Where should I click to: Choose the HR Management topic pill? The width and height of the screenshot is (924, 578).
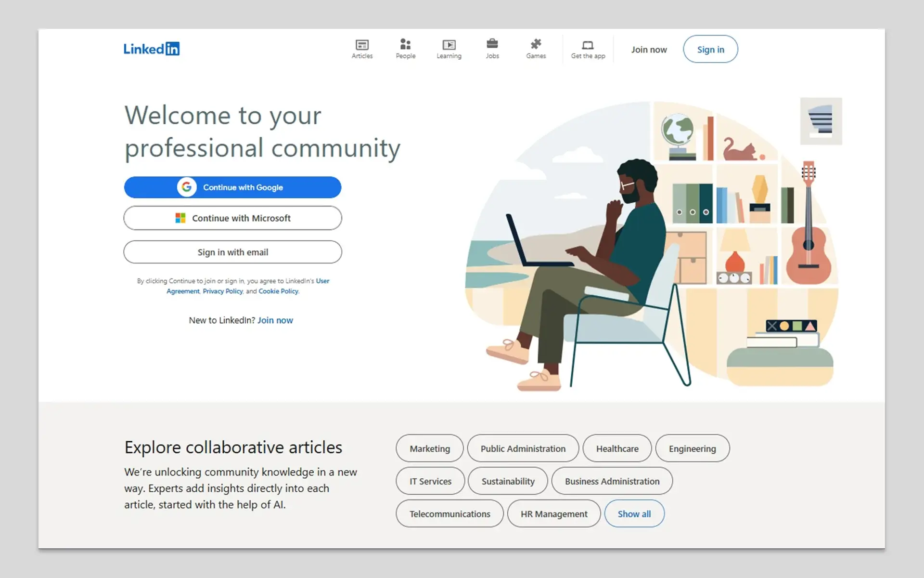click(x=553, y=514)
